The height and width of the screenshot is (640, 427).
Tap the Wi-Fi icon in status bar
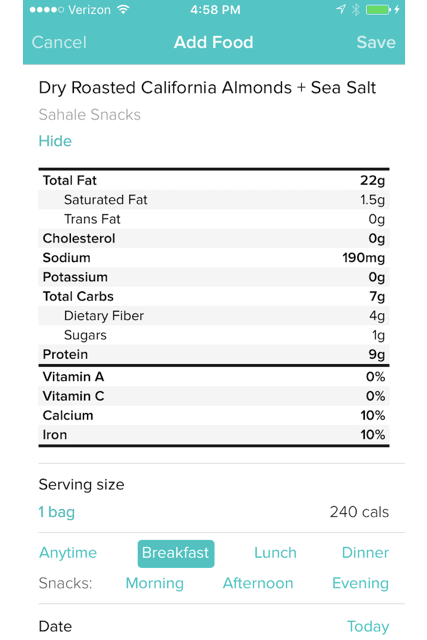[123, 9]
